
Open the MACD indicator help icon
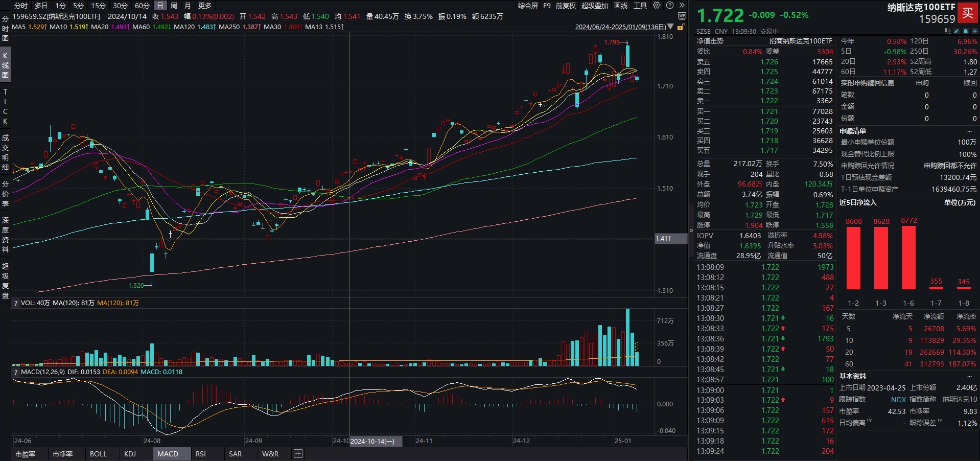(x=16, y=372)
